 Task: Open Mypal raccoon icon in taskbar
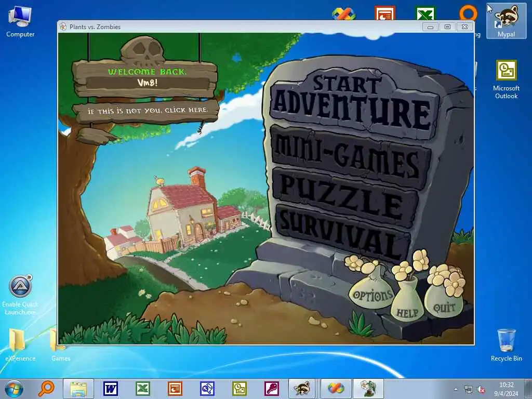pyautogui.click(x=302, y=389)
